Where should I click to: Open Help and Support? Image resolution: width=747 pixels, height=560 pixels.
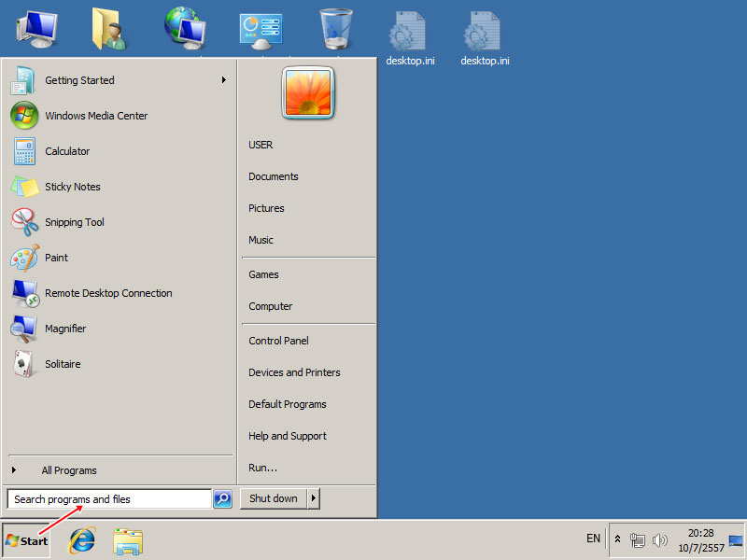tap(288, 436)
